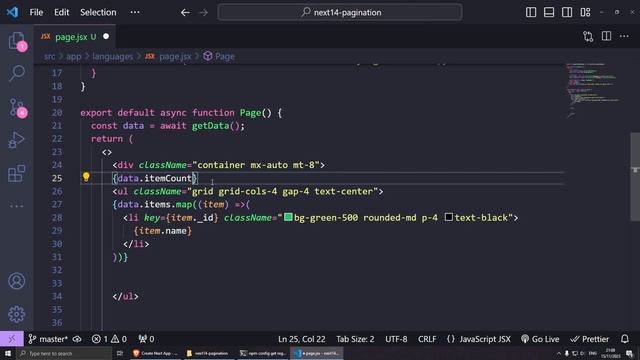Open the Selection menu

tap(98, 12)
